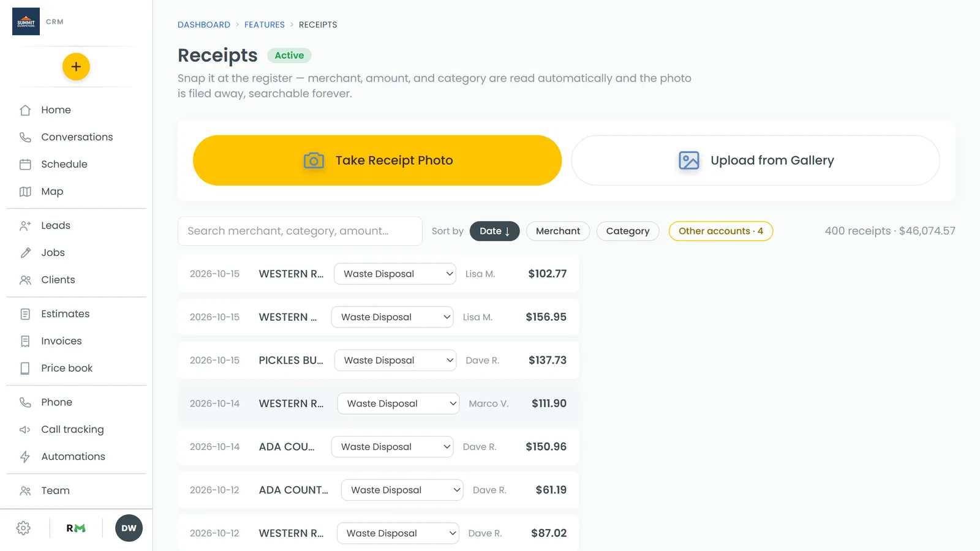This screenshot has width=980, height=551.
Task: Open Automations lightning icon
Action: (25, 457)
